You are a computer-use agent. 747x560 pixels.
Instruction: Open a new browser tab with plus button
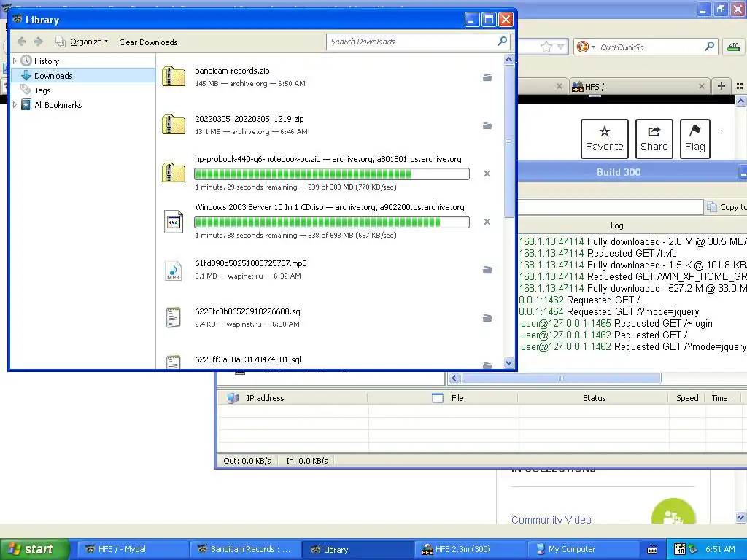(721, 86)
